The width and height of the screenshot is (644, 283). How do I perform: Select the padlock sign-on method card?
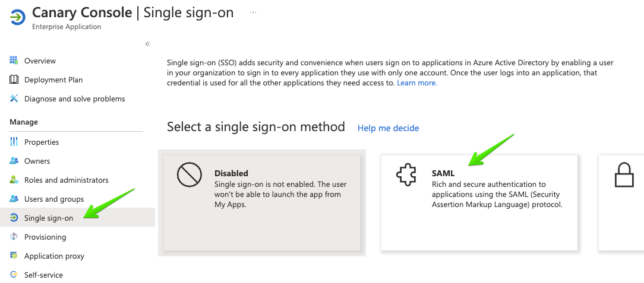[621, 203]
